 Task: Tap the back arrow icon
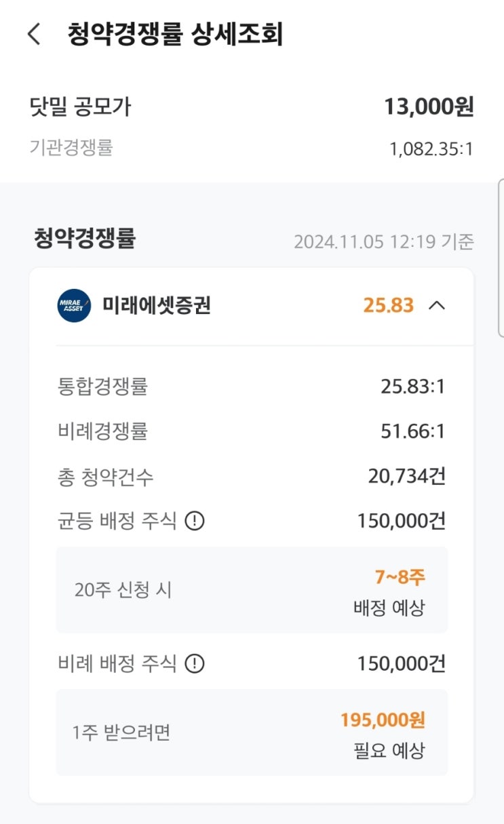[x=34, y=34]
